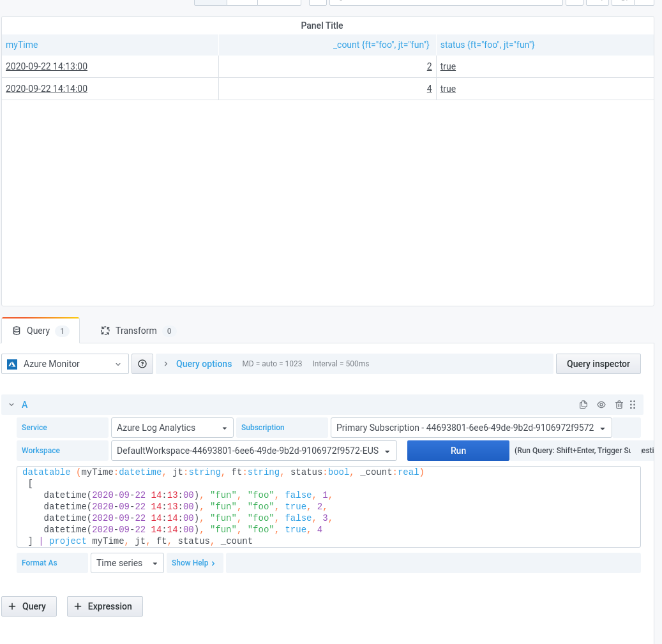Click the project line in query editor
Viewport: 662px width, 644px height.
pos(140,541)
